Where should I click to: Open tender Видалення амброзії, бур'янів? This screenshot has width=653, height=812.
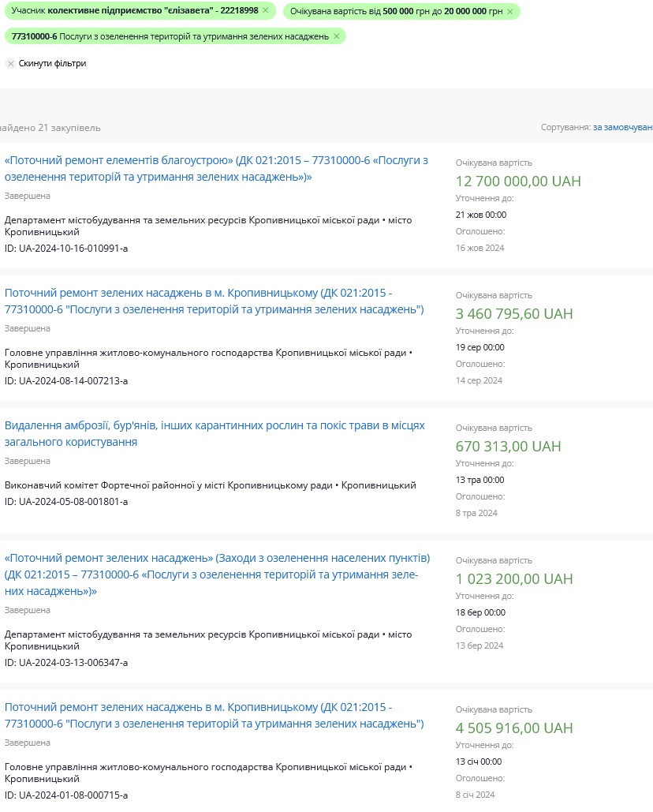tap(215, 433)
